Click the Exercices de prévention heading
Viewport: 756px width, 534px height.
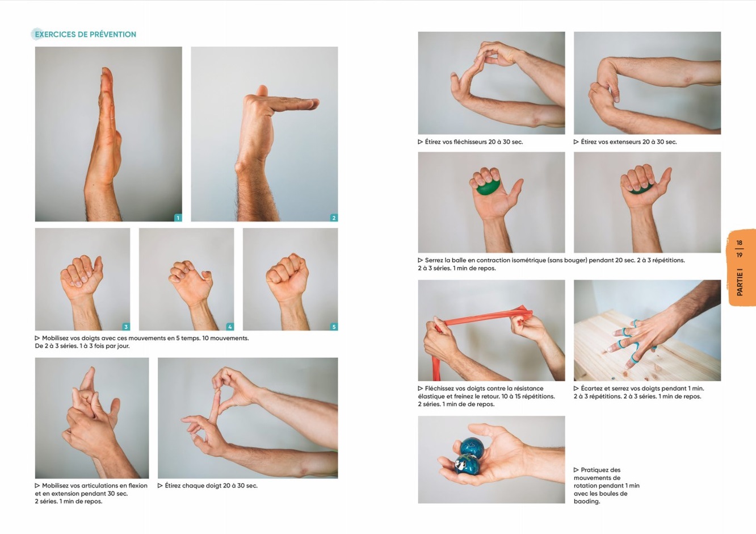click(x=85, y=35)
